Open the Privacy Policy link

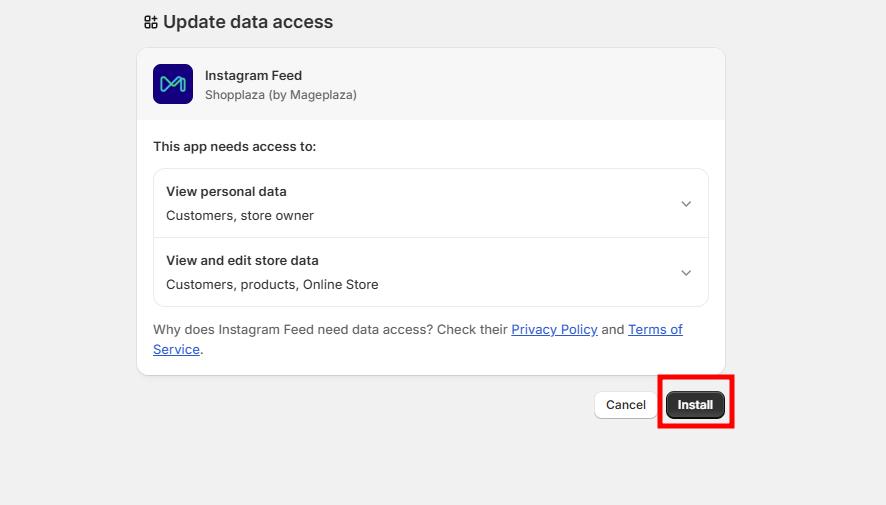pyautogui.click(x=554, y=329)
